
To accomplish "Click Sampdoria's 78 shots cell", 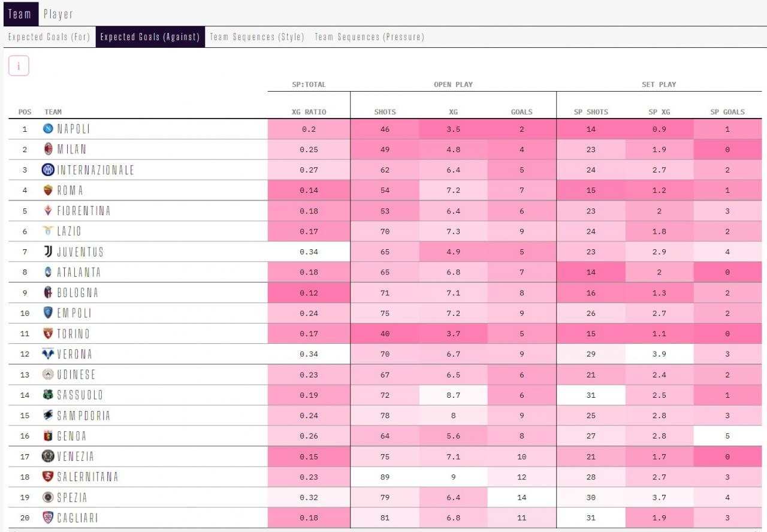I will [385, 415].
